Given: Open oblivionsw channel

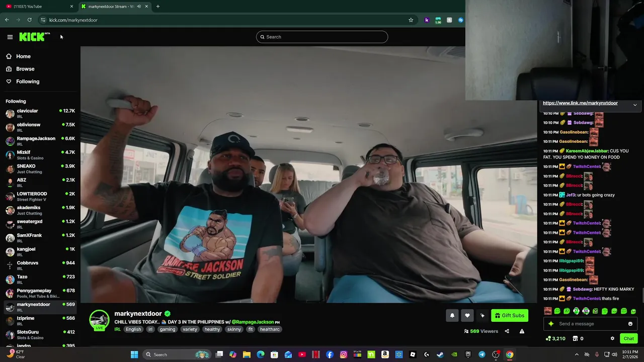Looking at the screenshot, I should pos(40,127).
